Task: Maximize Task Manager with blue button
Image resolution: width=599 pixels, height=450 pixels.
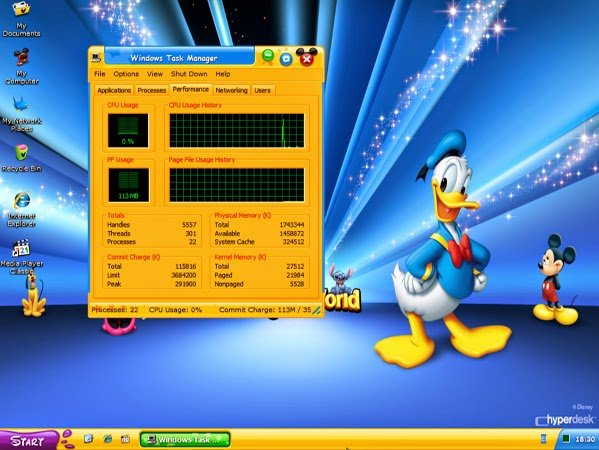Action: click(x=286, y=59)
